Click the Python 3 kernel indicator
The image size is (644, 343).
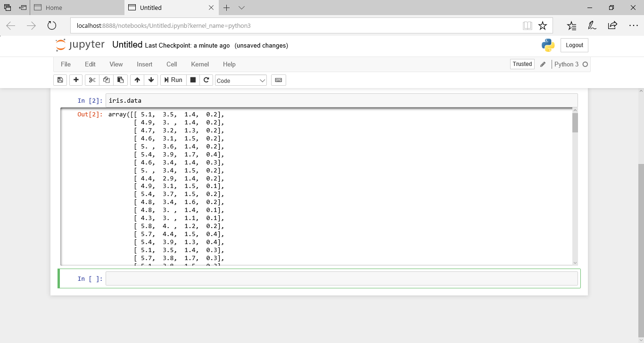click(x=567, y=64)
